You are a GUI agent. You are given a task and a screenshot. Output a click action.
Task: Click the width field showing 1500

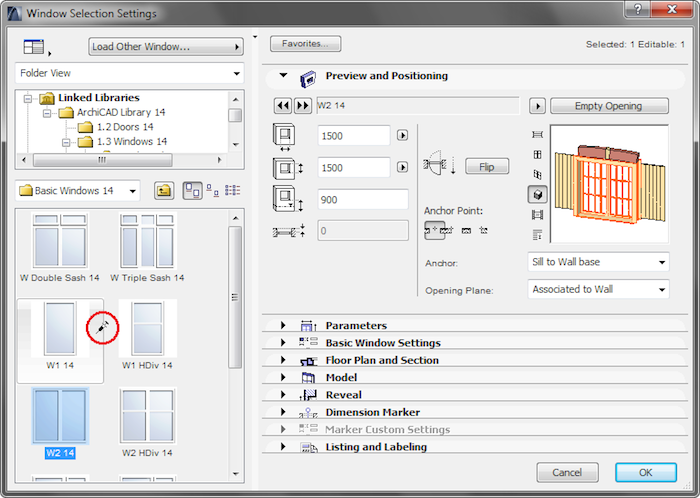(x=354, y=136)
